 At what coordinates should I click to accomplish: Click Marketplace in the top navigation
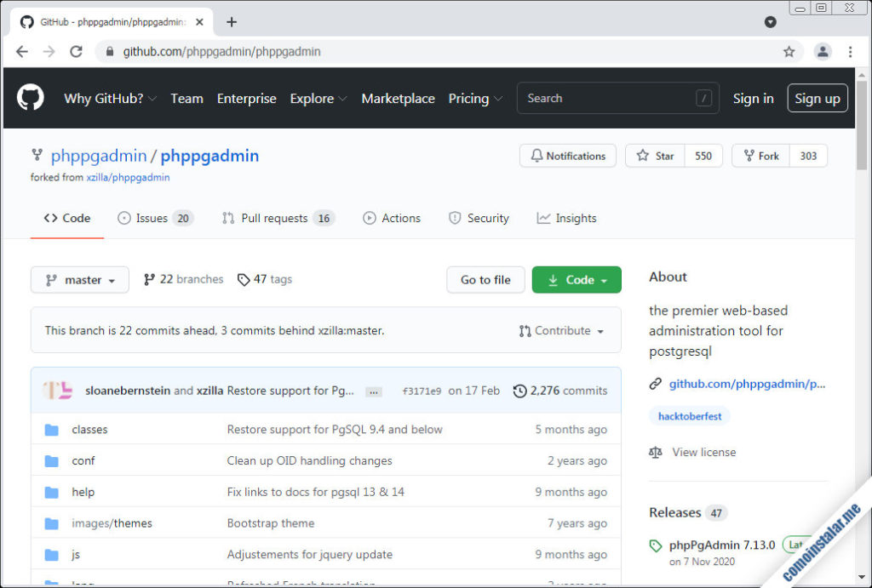(399, 99)
